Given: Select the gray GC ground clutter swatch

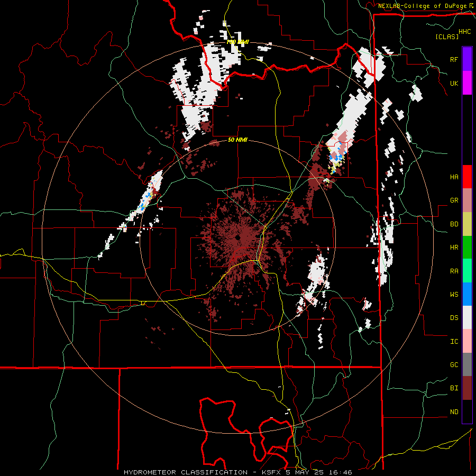Looking at the screenshot, I should [x=467, y=364].
